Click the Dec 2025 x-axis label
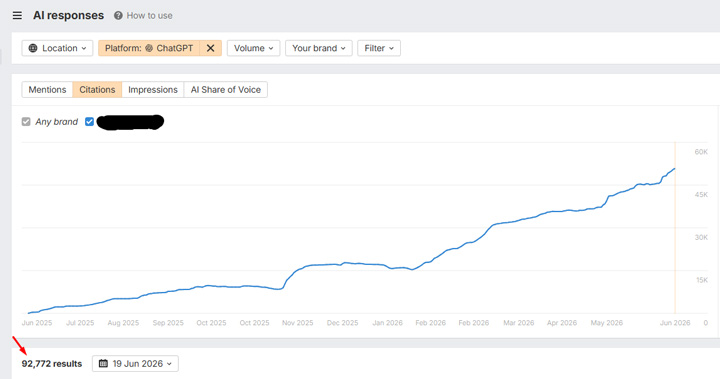720x379 pixels. pyautogui.click(x=343, y=323)
